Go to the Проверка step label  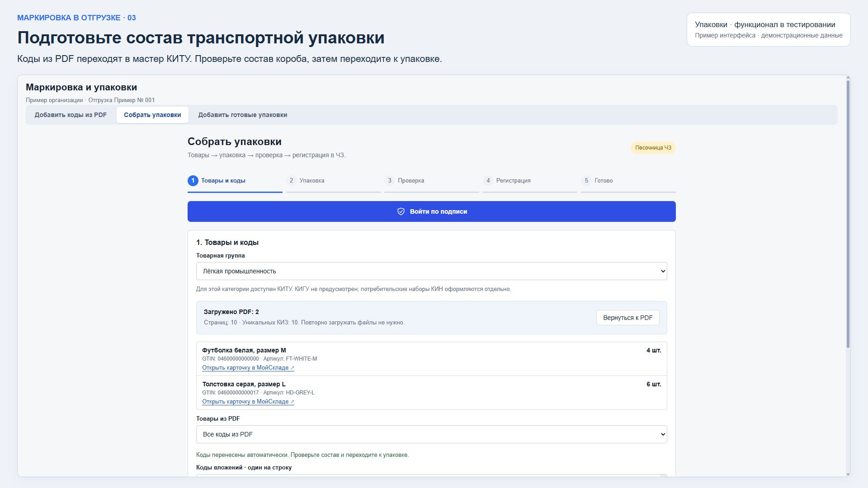click(411, 181)
